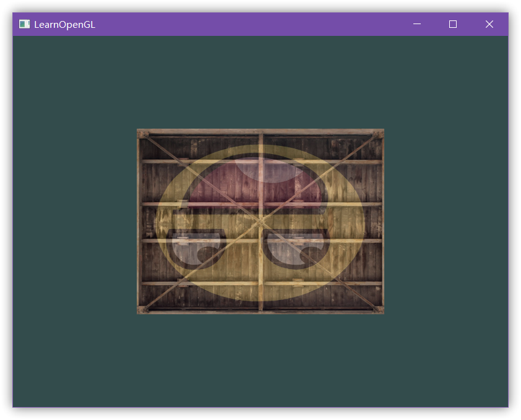Viewport: 521px width, 420px height.
Task: Click the LearnOpenGL title text
Action: click(x=64, y=25)
